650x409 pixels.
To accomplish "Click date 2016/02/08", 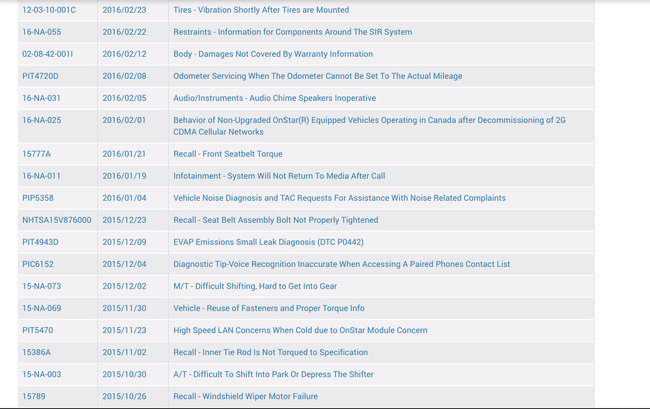I will (x=124, y=76).
